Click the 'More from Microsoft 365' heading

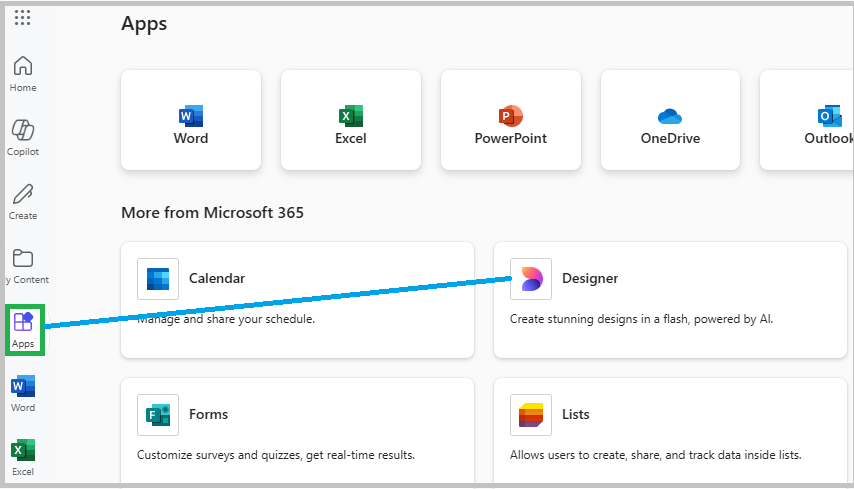212,212
